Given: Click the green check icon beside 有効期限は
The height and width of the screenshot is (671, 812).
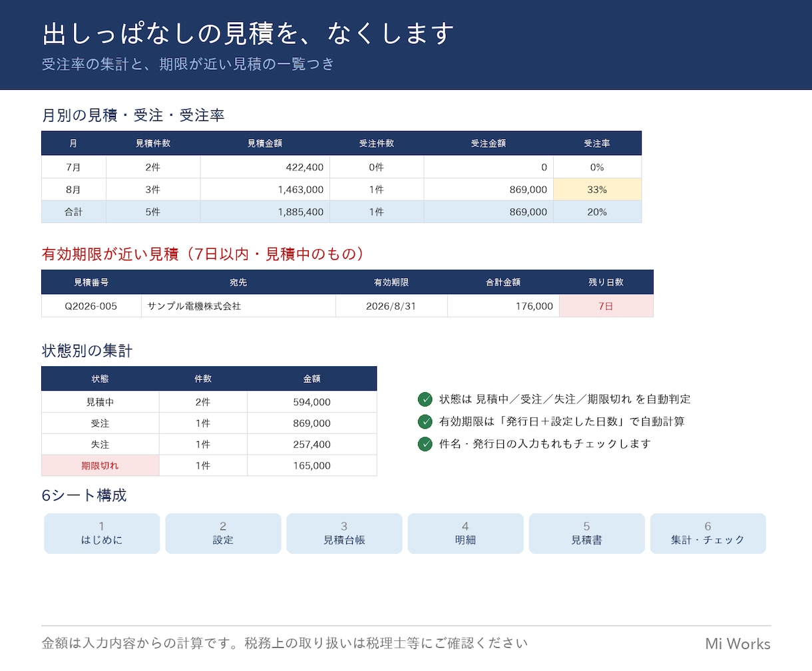Looking at the screenshot, I should (x=425, y=421).
